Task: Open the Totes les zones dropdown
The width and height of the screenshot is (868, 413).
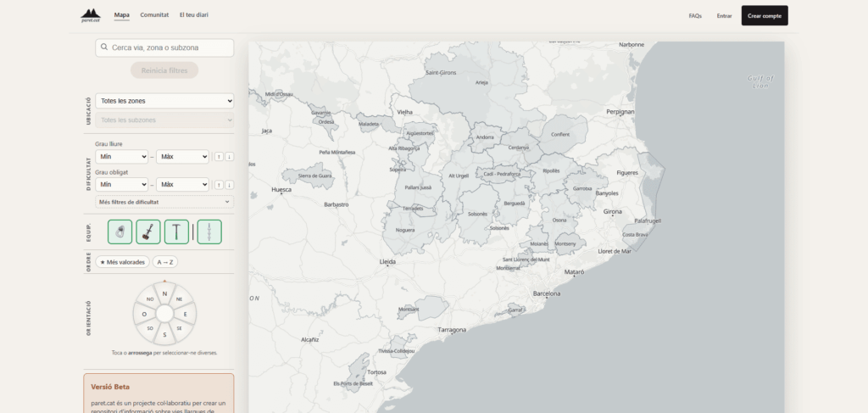Action: coord(164,101)
